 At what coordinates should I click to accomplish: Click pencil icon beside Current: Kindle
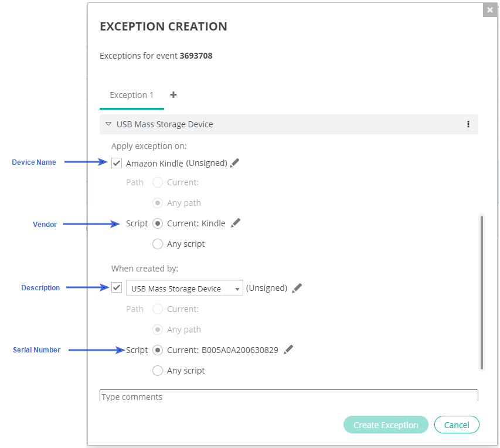click(x=236, y=223)
